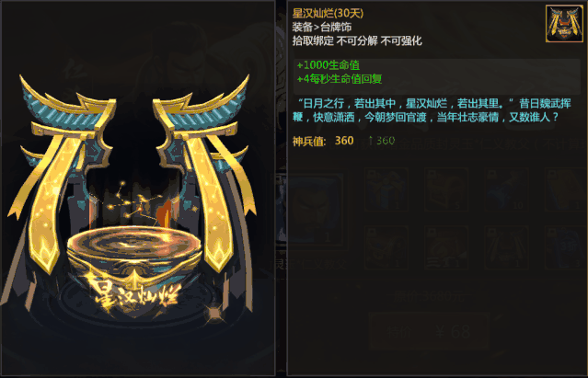
Task: Select the first reward icon in second row
Action: click(386, 247)
